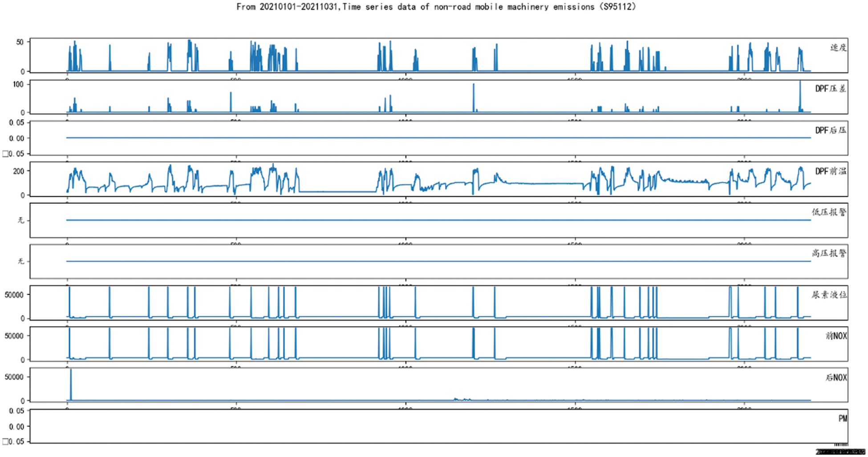Image resolution: width=868 pixels, height=457 pixels.
Task: Click the 50000 tick on 前NOX y-axis
Action: (x=14, y=336)
